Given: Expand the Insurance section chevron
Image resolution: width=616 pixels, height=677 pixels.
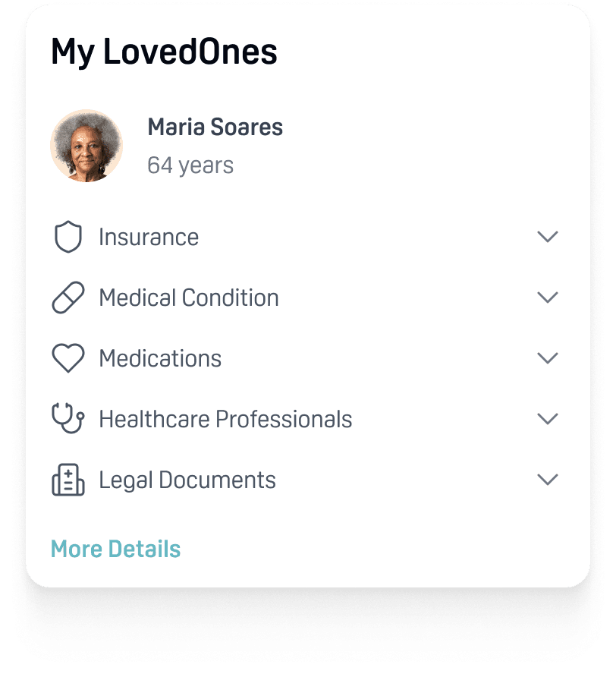Looking at the screenshot, I should click(548, 236).
